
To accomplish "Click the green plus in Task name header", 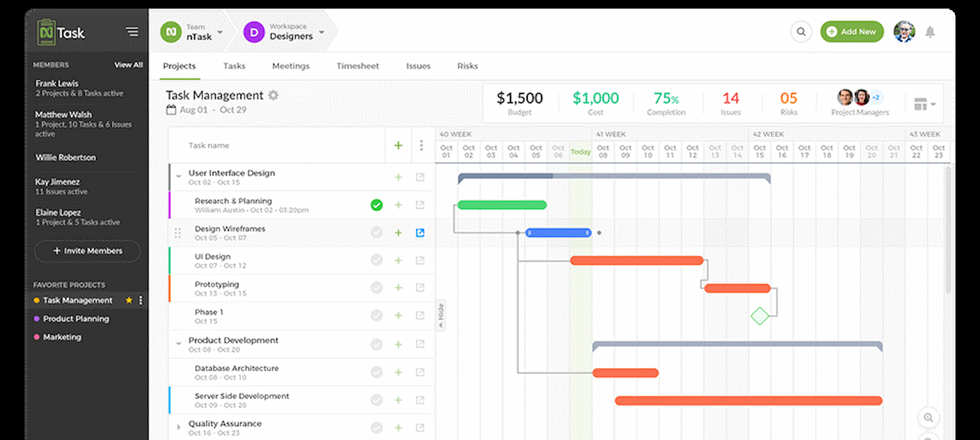I will click(x=398, y=146).
